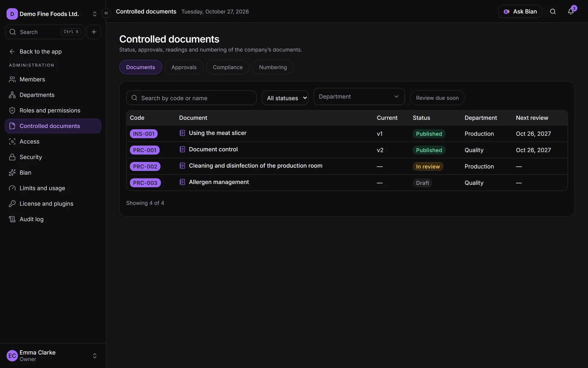This screenshot has width=588, height=368.
Task: Expand the Emma Clarke user menu
Action: coord(52,355)
